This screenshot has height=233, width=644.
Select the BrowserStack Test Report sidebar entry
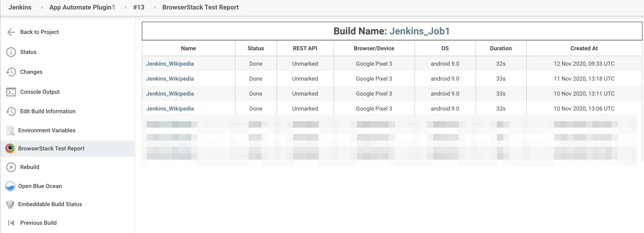[x=51, y=148]
